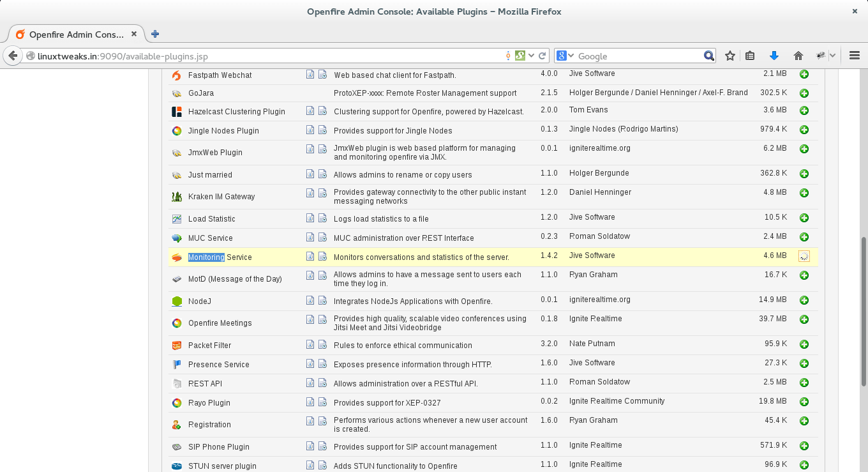Install the Kraken IM Gateway plugin
Image resolution: width=868 pixels, height=472 pixels.
click(804, 194)
